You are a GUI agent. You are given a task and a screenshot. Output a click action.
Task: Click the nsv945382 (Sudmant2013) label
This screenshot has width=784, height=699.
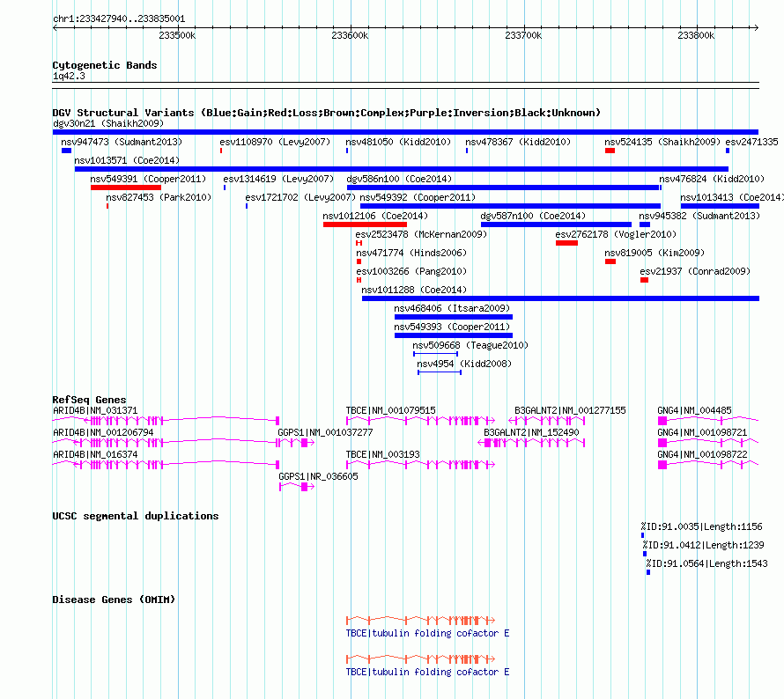point(699,216)
